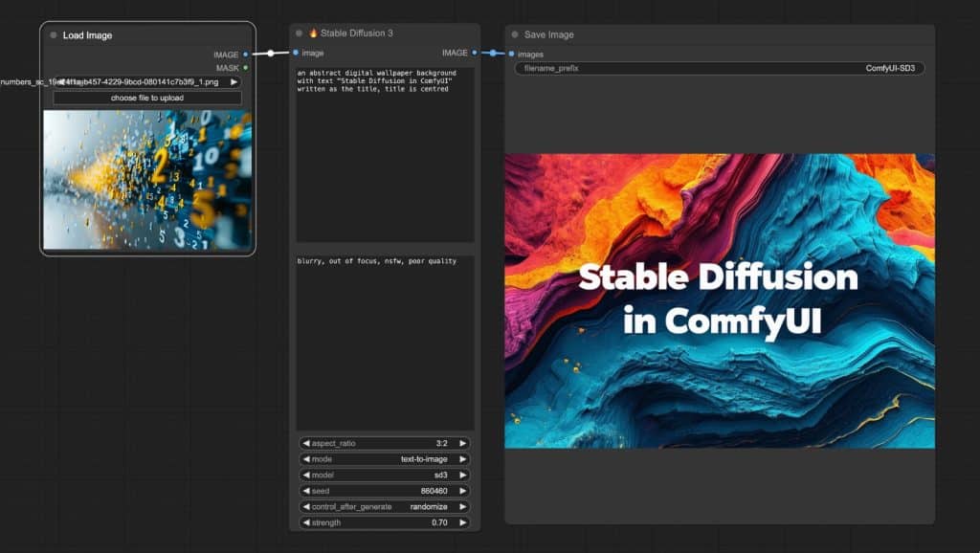
Task: Open control_after_generate options showing randomize
Action: [x=385, y=507]
